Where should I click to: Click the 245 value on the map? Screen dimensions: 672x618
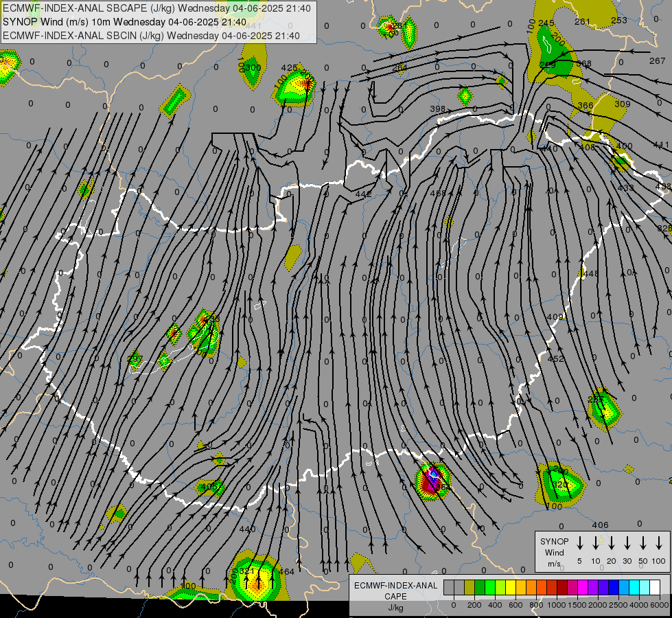click(x=546, y=23)
